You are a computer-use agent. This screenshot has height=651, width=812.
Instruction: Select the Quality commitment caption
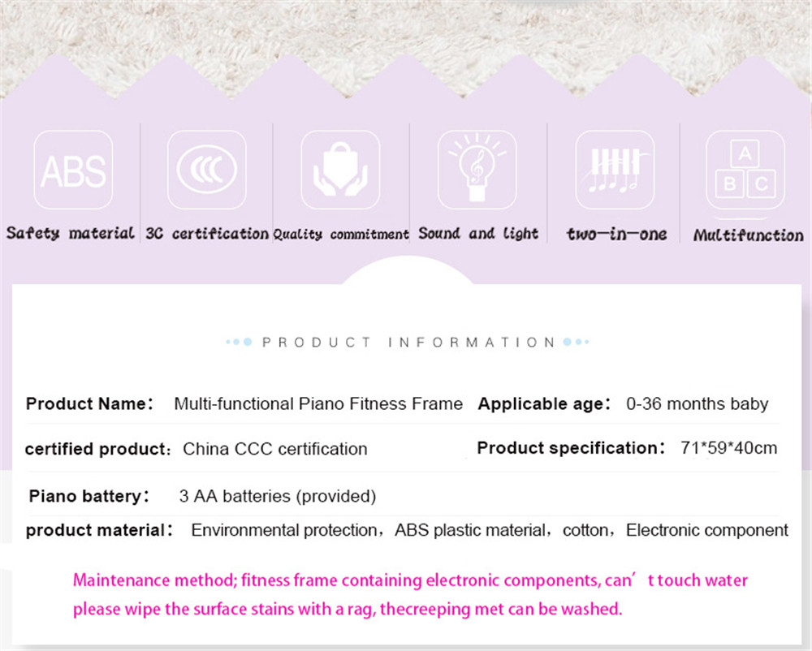pos(341,235)
